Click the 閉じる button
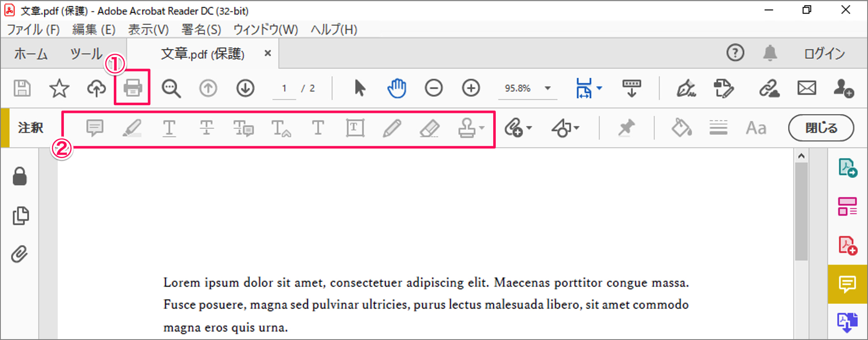This screenshot has height=340, width=868. click(x=821, y=128)
